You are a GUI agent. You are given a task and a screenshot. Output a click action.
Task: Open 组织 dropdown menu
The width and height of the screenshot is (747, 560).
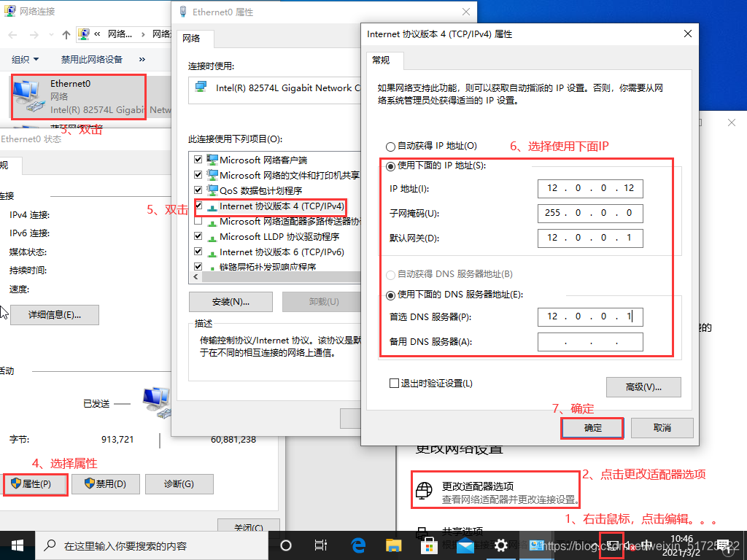pyautogui.click(x=26, y=60)
